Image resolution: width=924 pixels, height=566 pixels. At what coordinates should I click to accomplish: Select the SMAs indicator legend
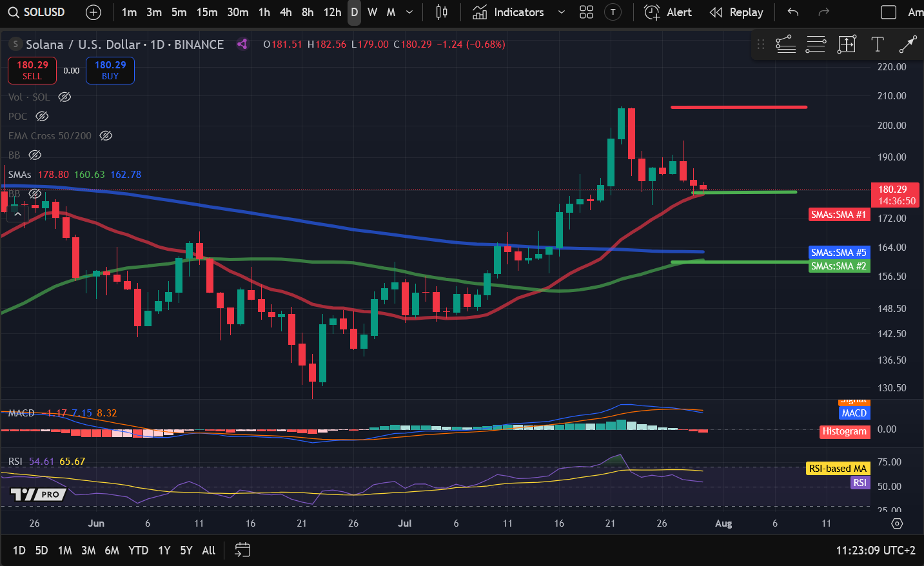tap(19, 175)
